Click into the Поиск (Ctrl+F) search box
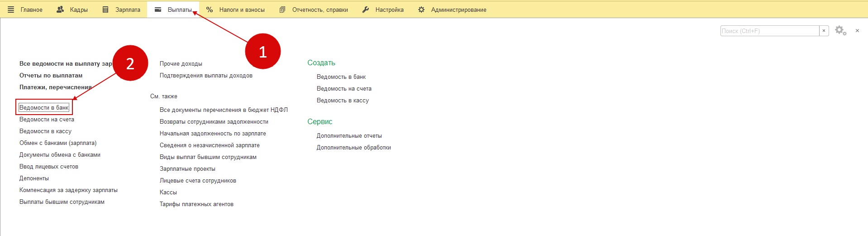Screen dimensions: 868x236 pyautogui.click(x=769, y=31)
